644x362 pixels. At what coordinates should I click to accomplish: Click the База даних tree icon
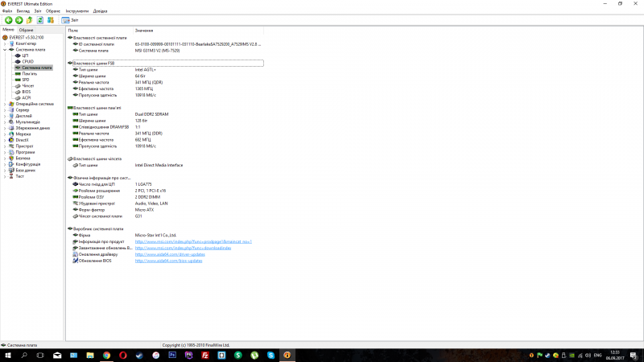click(11, 171)
